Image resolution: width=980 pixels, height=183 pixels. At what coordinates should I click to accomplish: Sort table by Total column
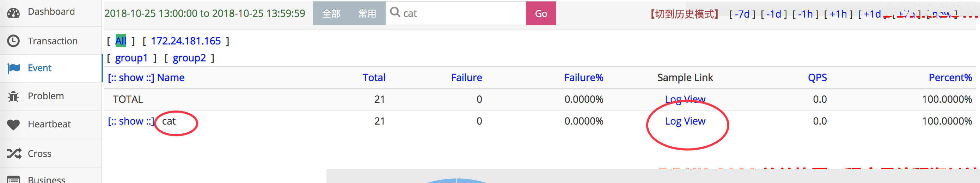click(x=374, y=78)
